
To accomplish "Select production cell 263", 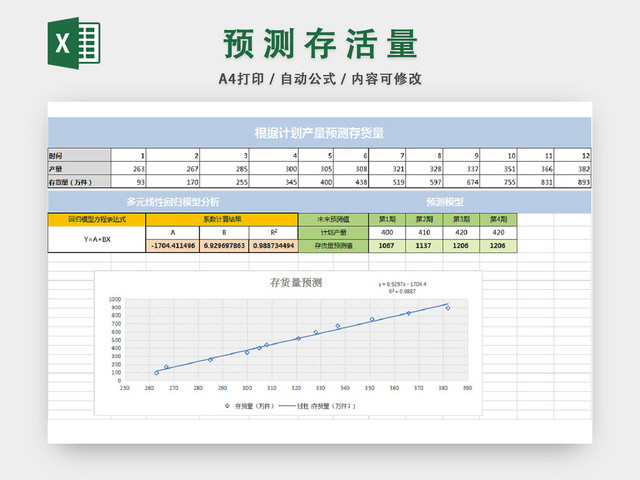I will click(128, 169).
